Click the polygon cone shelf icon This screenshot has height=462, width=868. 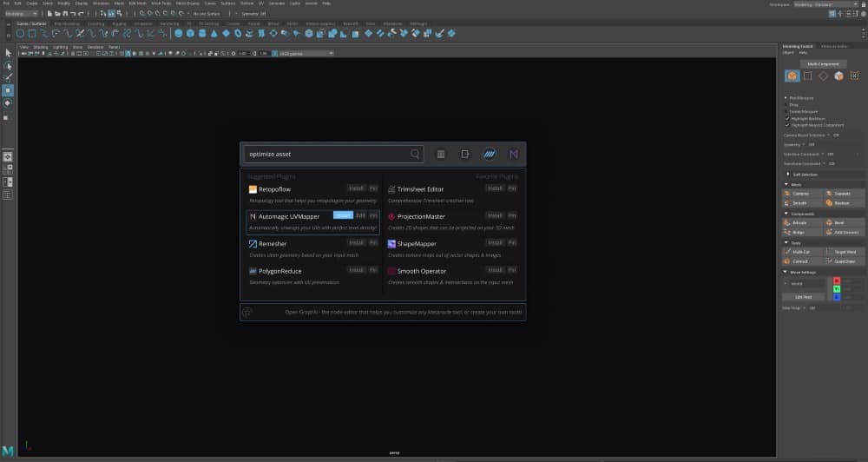pos(214,33)
